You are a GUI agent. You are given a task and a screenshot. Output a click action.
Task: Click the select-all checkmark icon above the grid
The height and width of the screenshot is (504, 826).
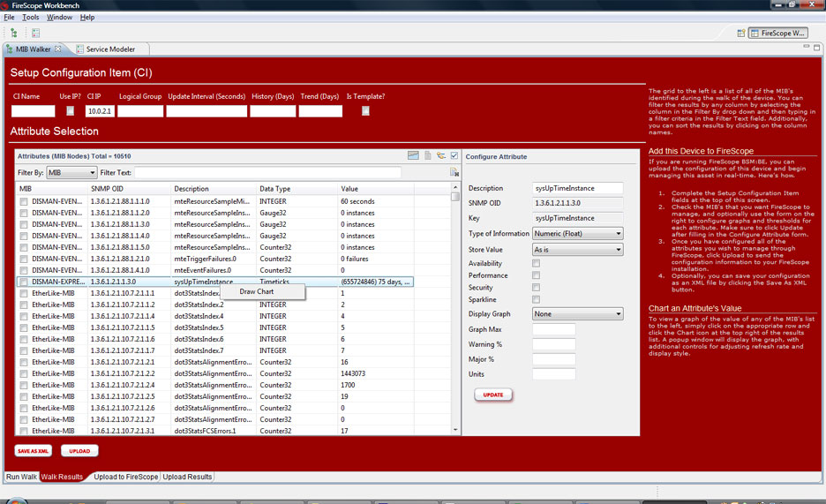[x=454, y=155]
